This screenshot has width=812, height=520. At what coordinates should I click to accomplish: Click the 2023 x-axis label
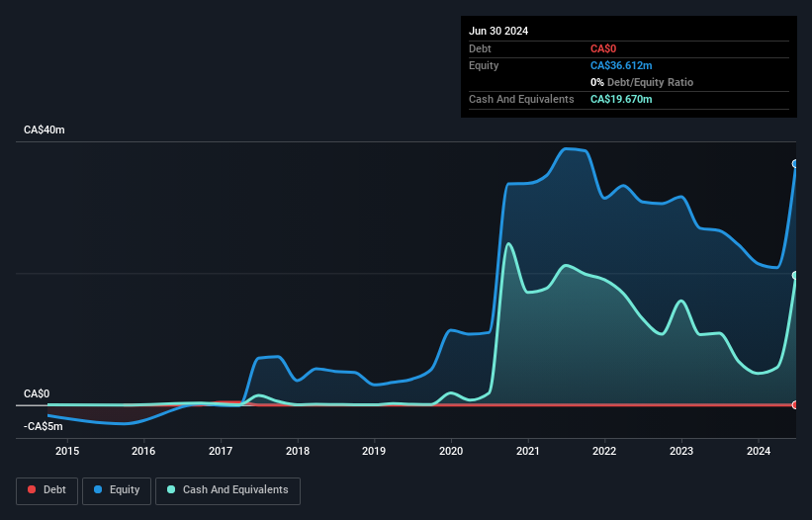pos(681,451)
